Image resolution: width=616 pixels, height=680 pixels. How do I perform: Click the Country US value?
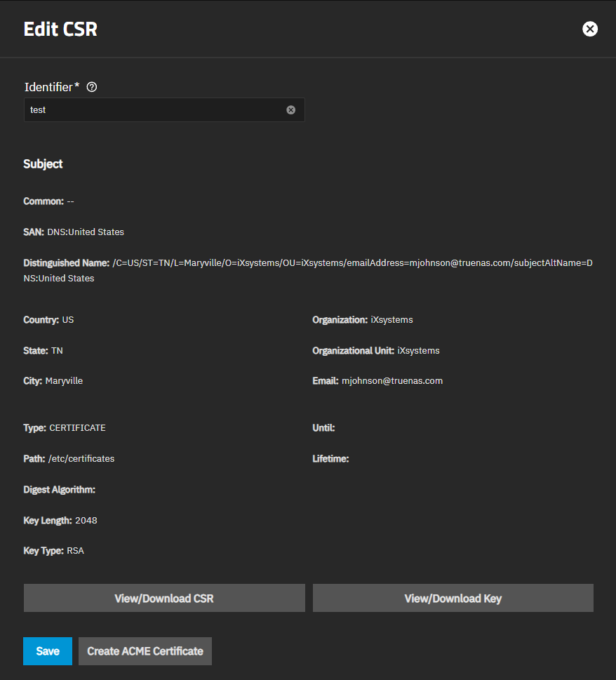68,320
